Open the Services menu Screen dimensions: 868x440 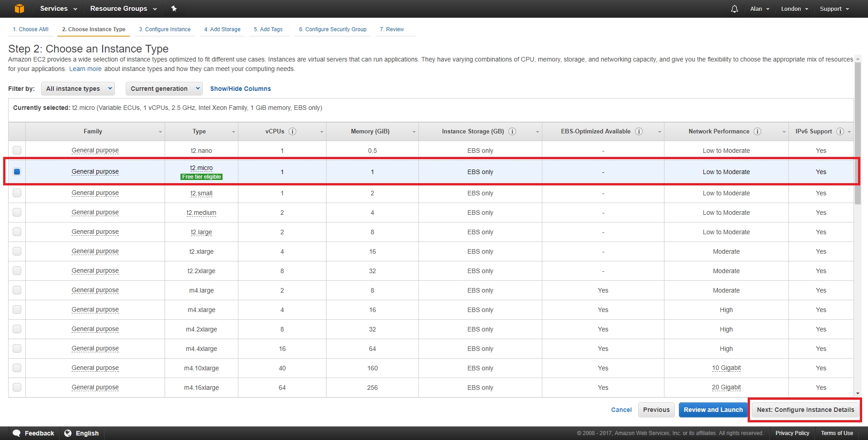[x=58, y=9]
